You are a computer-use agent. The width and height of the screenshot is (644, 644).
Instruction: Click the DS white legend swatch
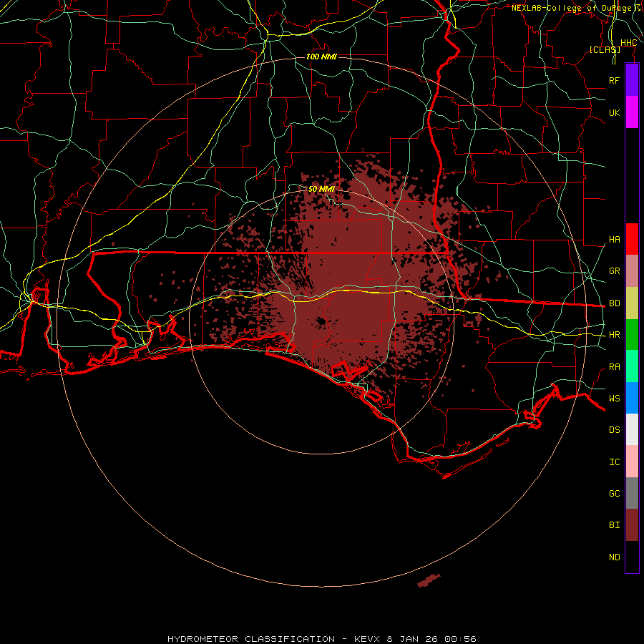point(632,429)
